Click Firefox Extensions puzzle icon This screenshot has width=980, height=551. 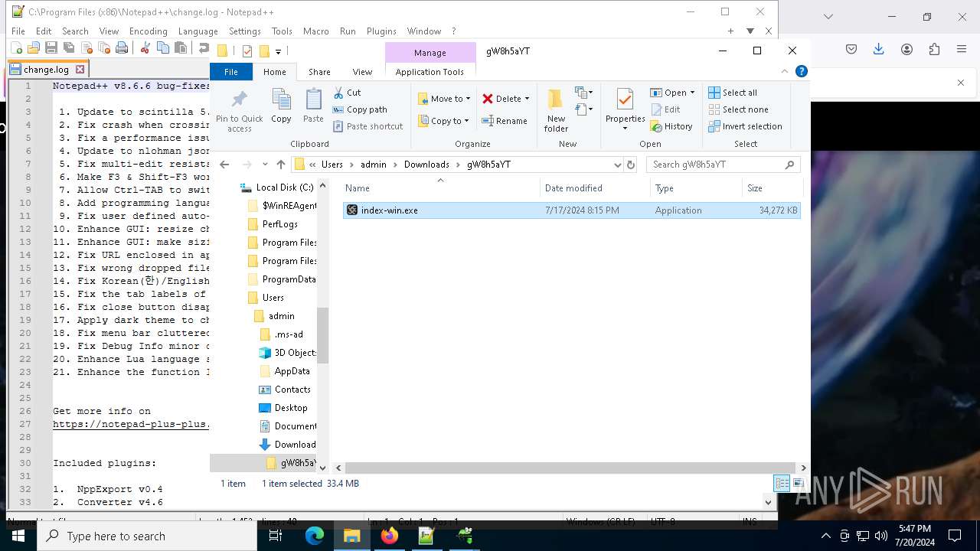[934, 49]
